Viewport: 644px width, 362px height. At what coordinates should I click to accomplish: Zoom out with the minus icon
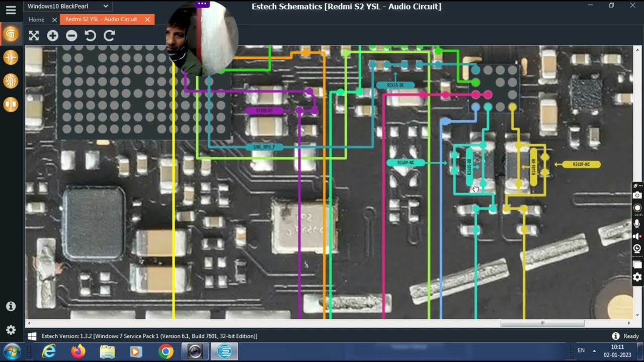click(x=71, y=35)
